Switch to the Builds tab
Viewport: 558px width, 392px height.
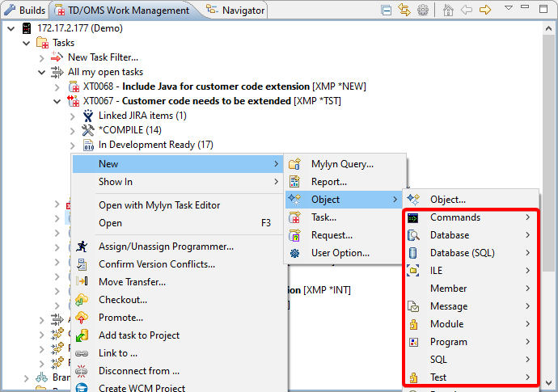click(x=24, y=11)
